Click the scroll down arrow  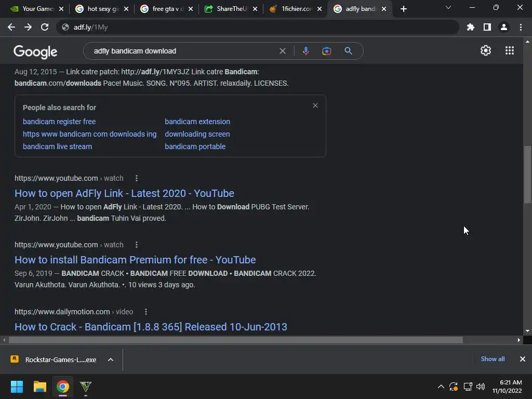coord(527,331)
